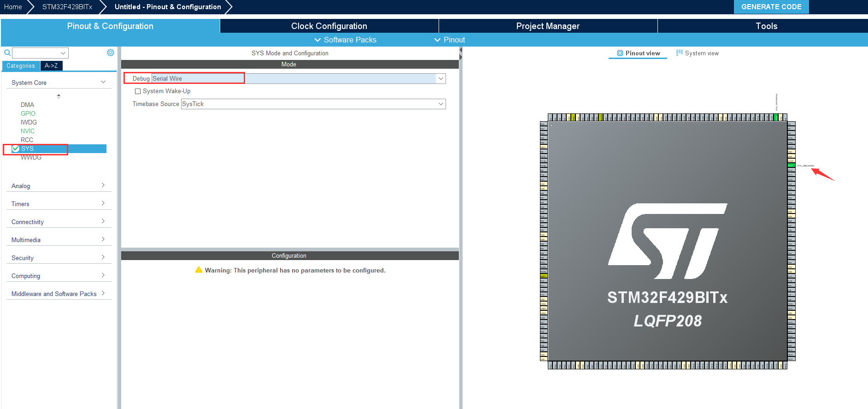Click the green check icon beside SYS
This screenshot has width=868, height=409.
coord(16,148)
